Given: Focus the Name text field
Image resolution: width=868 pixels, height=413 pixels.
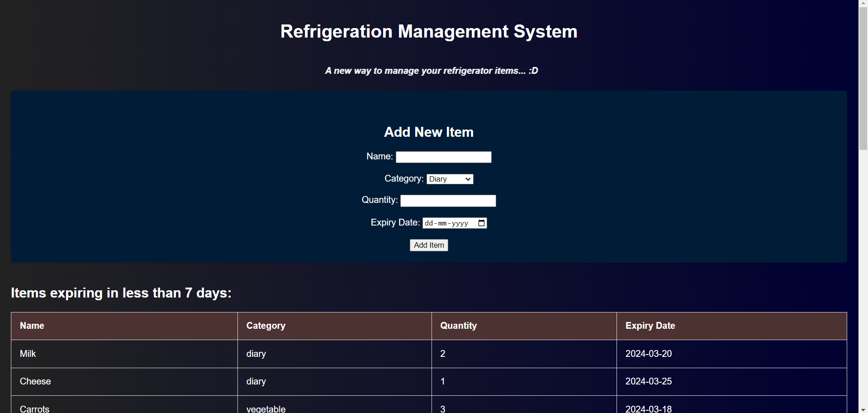Looking at the screenshot, I should point(443,157).
